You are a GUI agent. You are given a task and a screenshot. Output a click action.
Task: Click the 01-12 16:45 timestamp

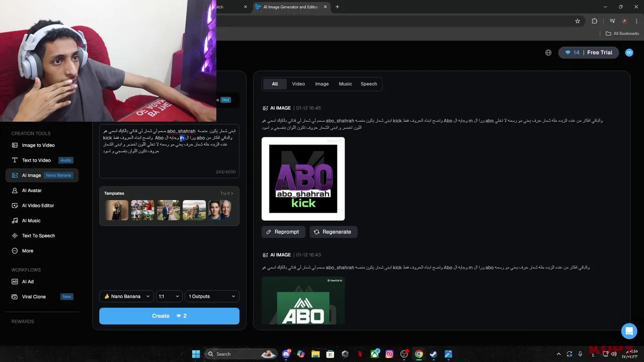[308, 108]
